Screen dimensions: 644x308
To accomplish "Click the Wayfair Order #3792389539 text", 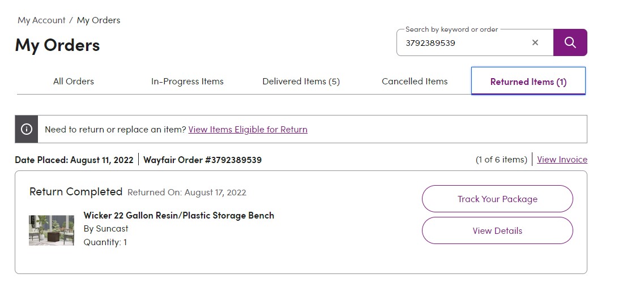I will point(202,159).
